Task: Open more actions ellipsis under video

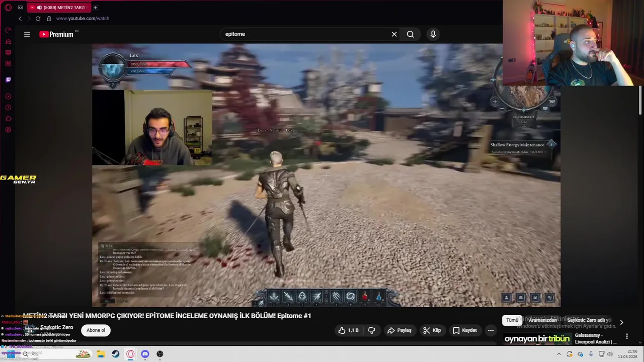Action: click(x=491, y=330)
